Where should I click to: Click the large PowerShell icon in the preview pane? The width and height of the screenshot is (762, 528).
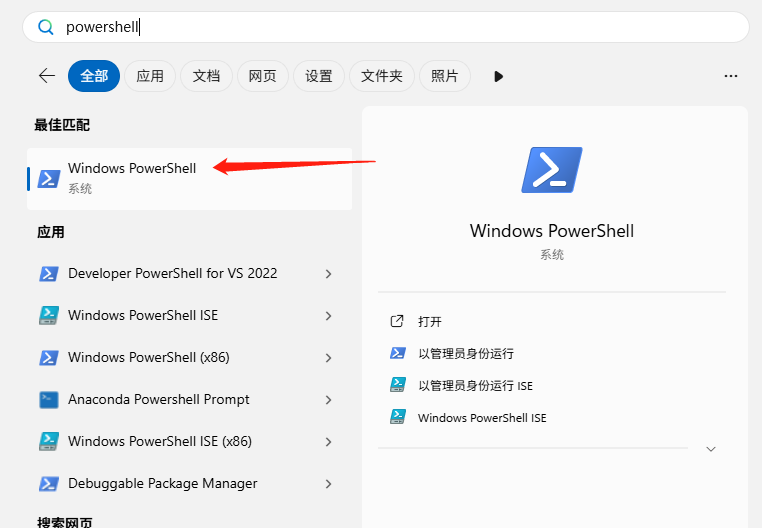tap(552, 170)
